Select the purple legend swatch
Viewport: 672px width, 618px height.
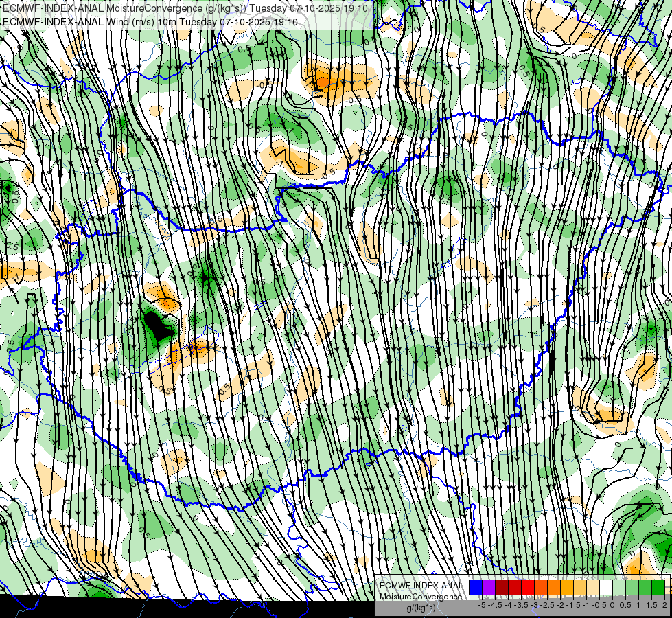pos(489,588)
